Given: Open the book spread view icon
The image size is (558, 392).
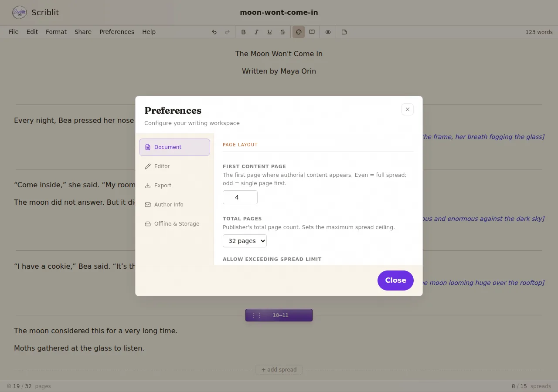Looking at the screenshot, I should [312, 32].
